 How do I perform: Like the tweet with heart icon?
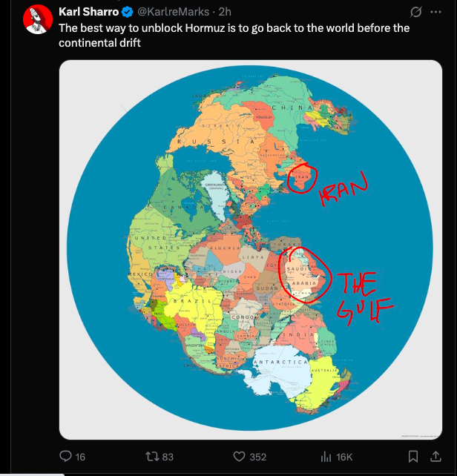click(x=239, y=456)
